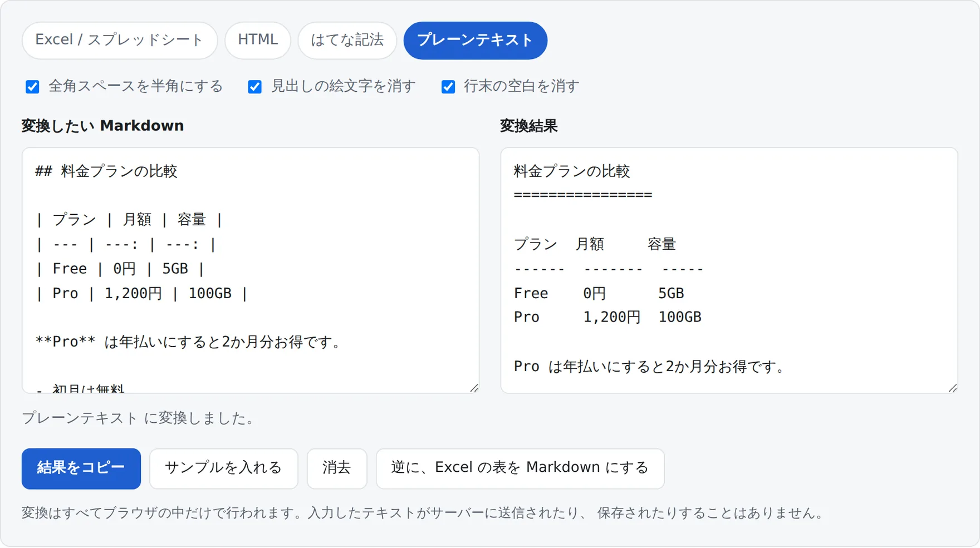Click the '| プラン | 月額 | 容量 |' input line
This screenshot has width=980, height=548.
tap(129, 220)
